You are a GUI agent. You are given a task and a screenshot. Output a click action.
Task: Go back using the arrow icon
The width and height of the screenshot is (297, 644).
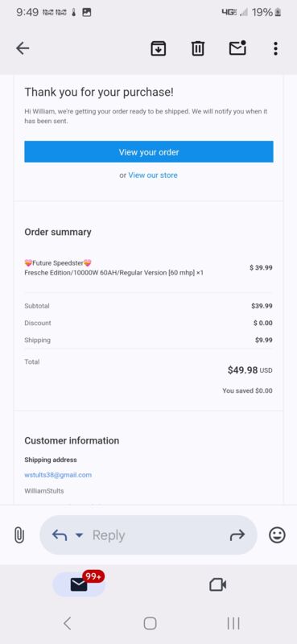(23, 48)
